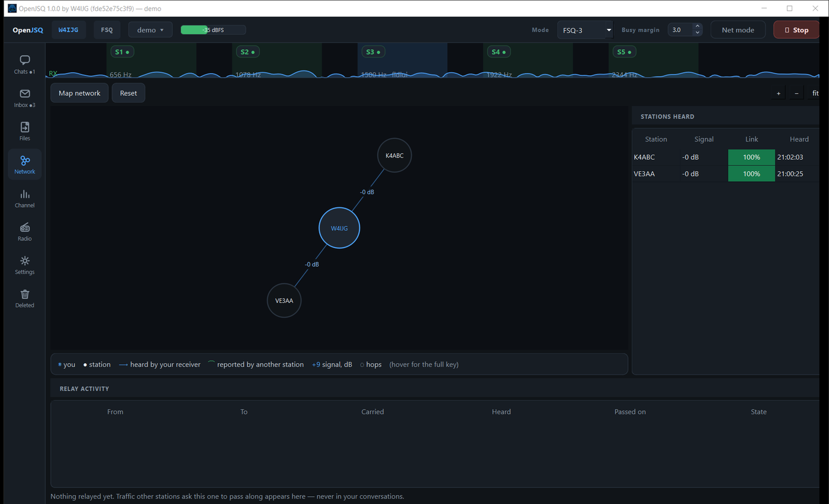Open the demo profile dropdown
The image size is (829, 504).
[x=150, y=30]
